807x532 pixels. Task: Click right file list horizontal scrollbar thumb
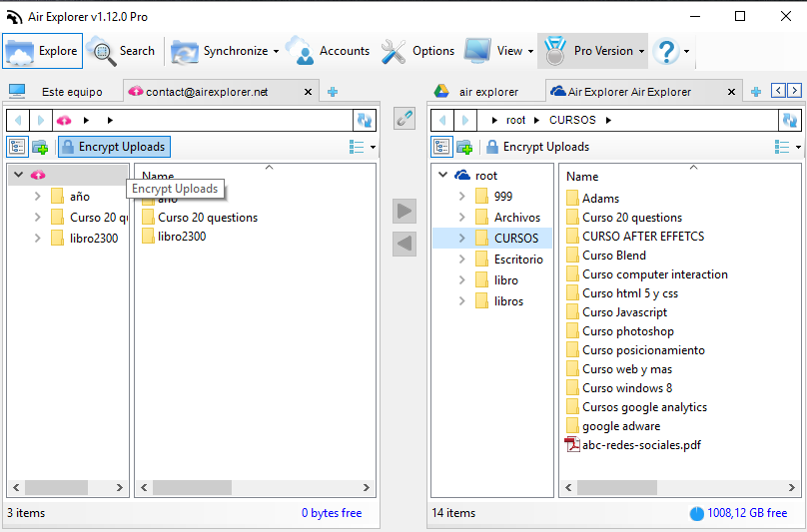(616, 487)
